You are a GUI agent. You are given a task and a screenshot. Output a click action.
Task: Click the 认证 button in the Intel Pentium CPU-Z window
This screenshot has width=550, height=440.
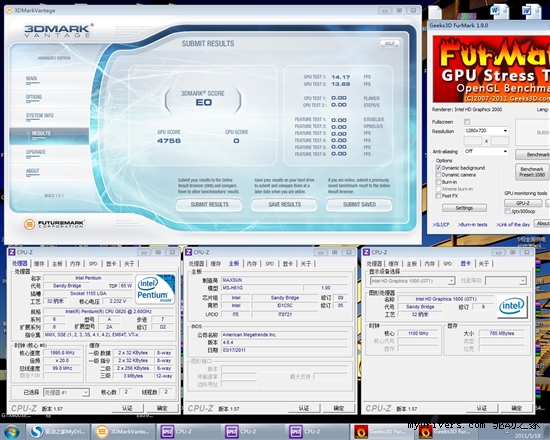(x=127, y=408)
